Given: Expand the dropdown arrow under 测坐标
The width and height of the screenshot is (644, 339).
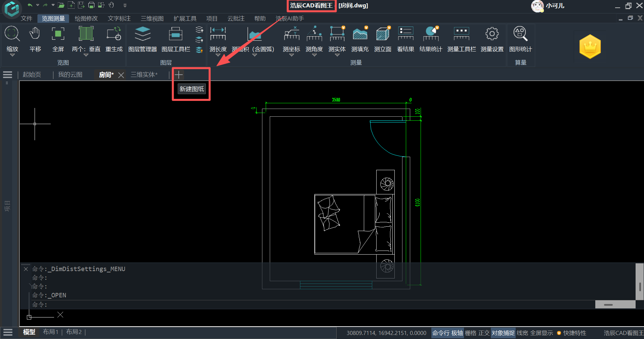Looking at the screenshot, I should coord(291,55).
